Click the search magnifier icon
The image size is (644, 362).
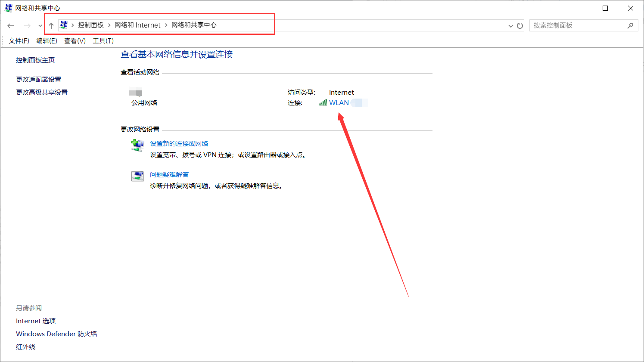tap(630, 26)
